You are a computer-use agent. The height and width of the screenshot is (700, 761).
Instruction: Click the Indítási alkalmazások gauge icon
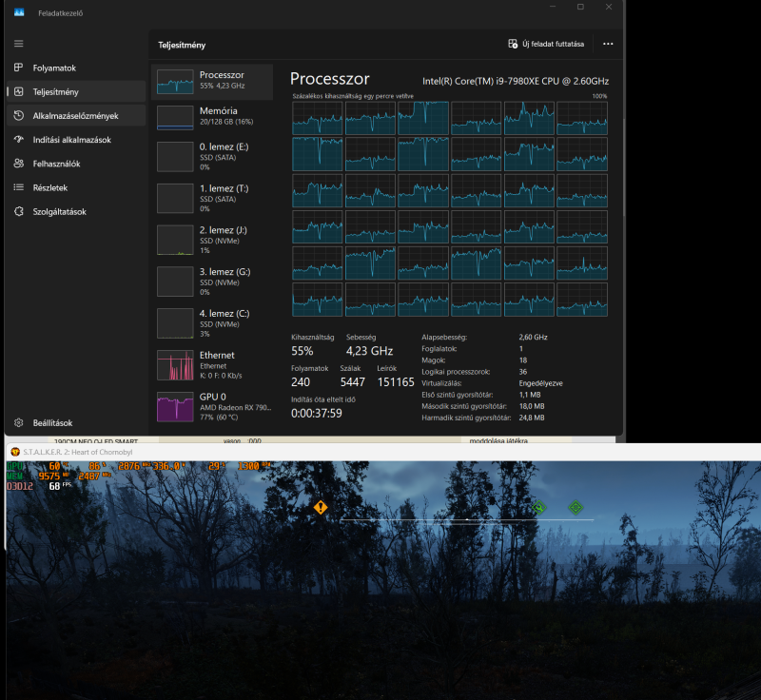pyautogui.click(x=18, y=139)
